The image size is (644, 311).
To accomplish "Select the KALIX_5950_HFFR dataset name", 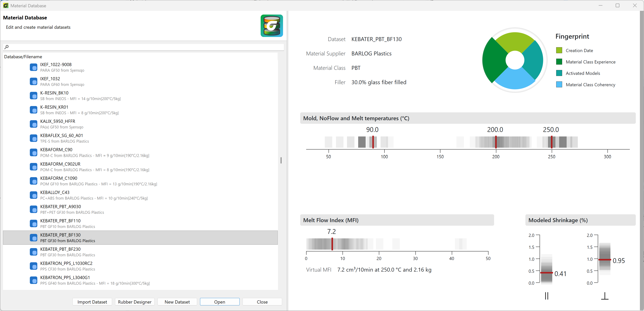I will (x=57, y=121).
